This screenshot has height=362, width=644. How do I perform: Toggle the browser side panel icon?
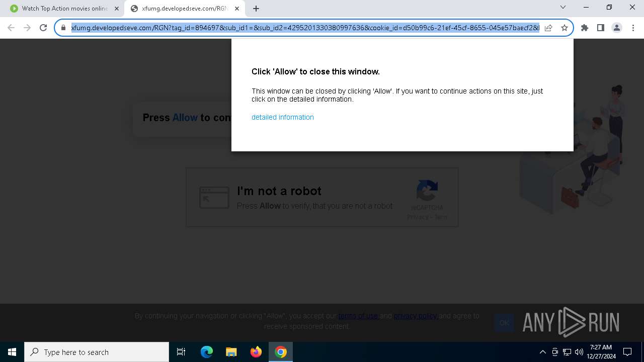click(x=601, y=28)
